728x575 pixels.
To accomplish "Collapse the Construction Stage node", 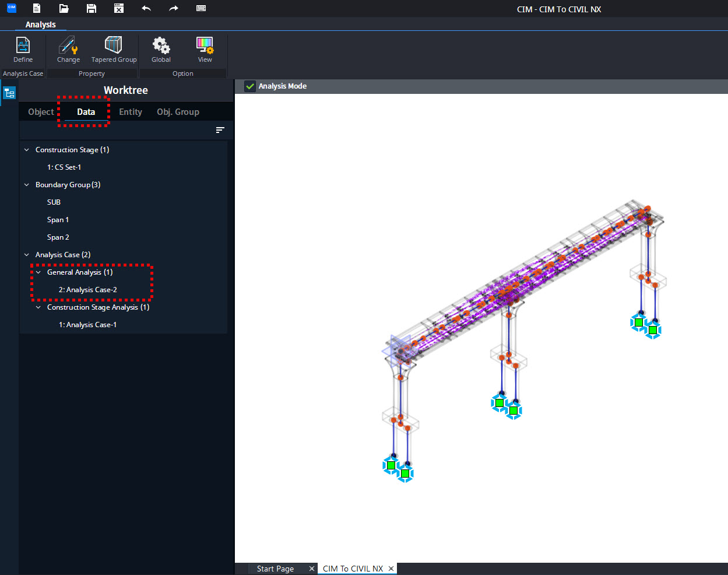I will pos(26,150).
